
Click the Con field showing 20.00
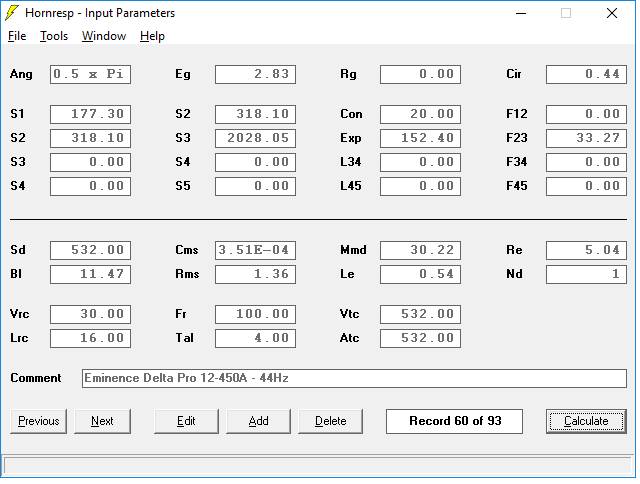point(420,114)
